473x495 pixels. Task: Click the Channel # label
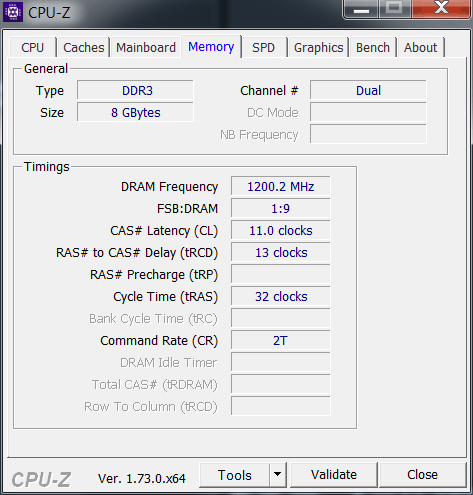pyautogui.click(x=269, y=90)
